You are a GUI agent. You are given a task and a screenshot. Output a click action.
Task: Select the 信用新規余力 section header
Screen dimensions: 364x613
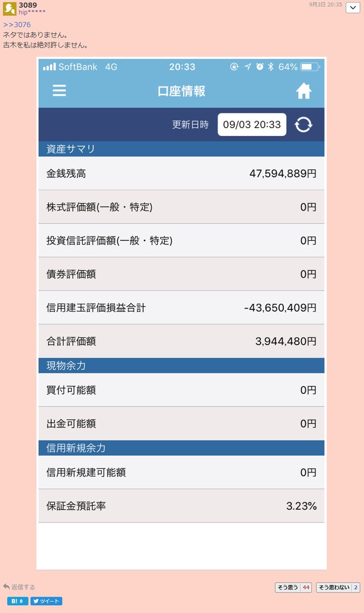(181, 448)
